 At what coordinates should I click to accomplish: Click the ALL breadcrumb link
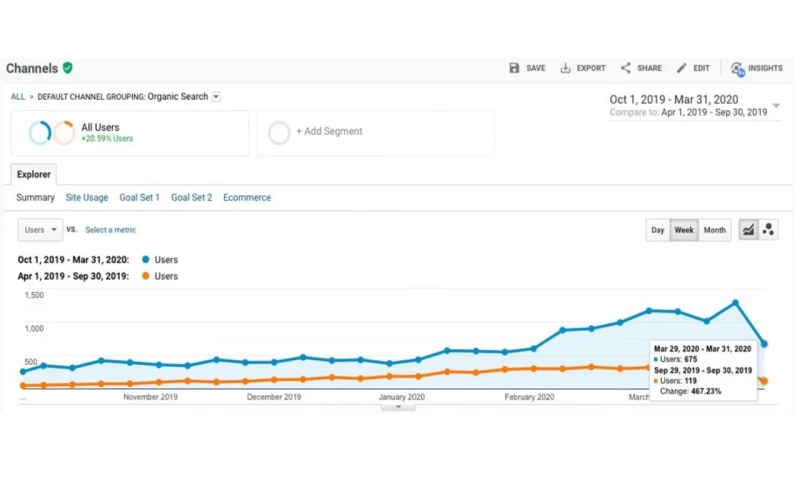pyautogui.click(x=18, y=97)
